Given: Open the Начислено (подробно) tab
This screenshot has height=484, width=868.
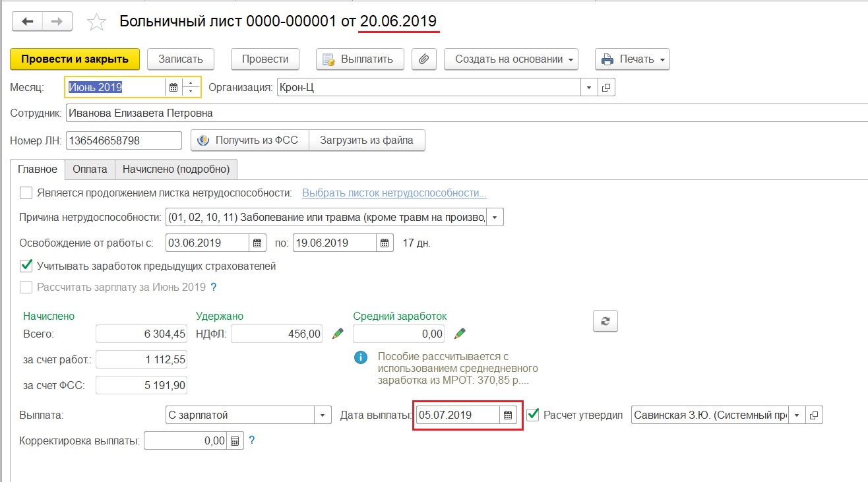Looking at the screenshot, I should click(x=176, y=169).
